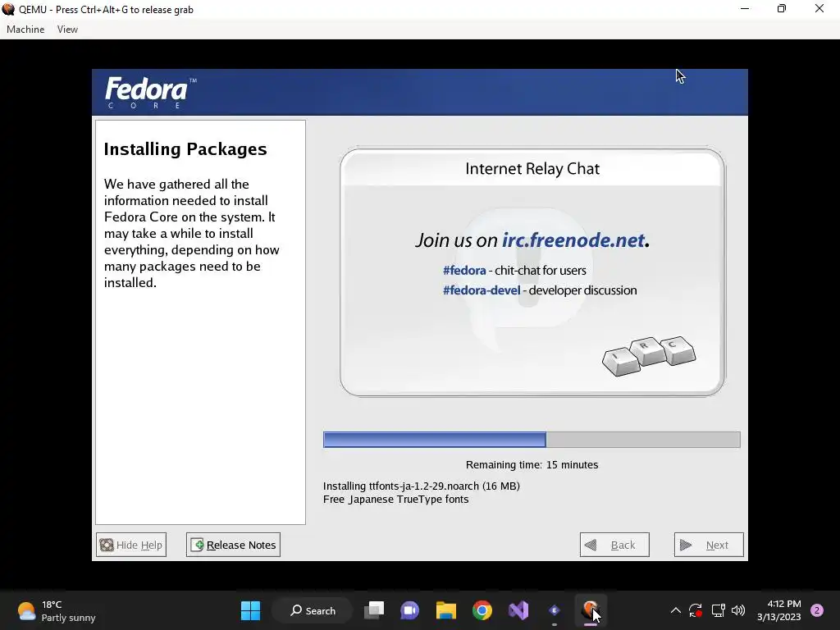Click the Release Notes document icon
Viewport: 840px width, 630px height.
(197, 545)
